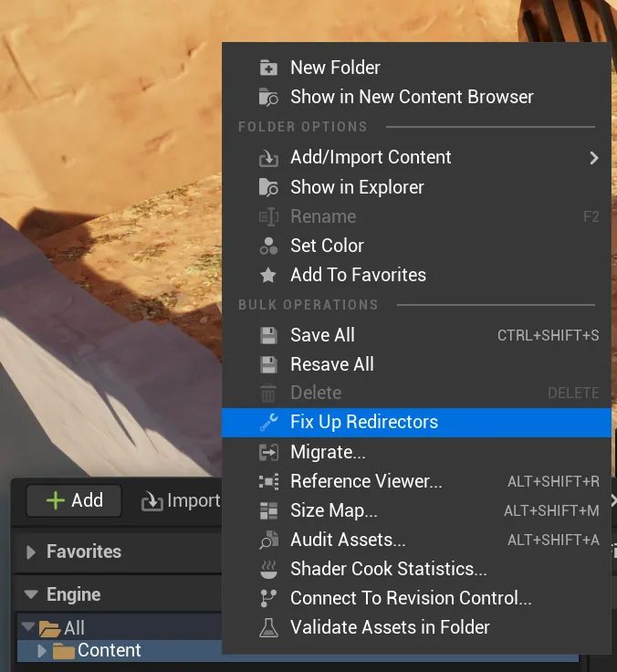Click the Reference Viewer graph icon
617x672 pixels.
(268, 482)
